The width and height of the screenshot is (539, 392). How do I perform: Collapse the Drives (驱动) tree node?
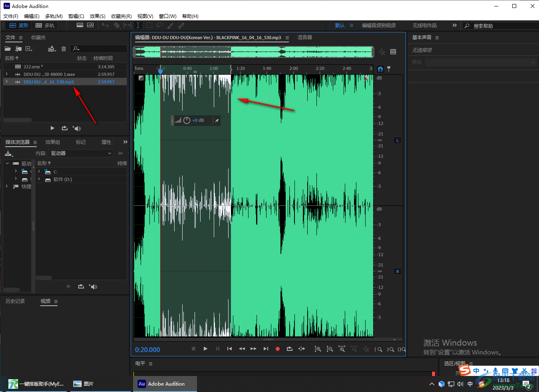pyautogui.click(x=7, y=163)
